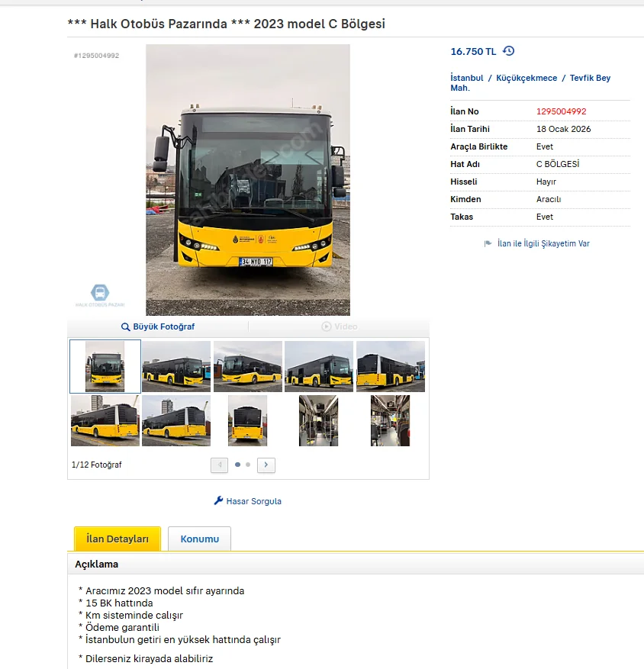Click the previous photo page arrow

219,465
